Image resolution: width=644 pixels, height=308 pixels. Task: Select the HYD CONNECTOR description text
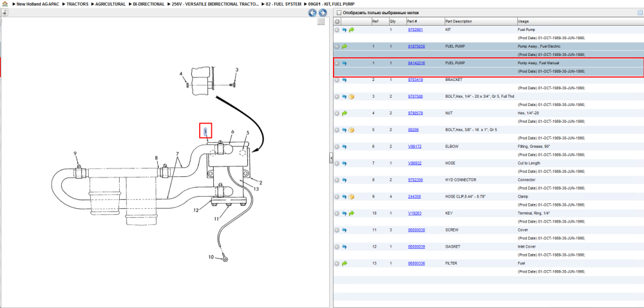coord(461,180)
